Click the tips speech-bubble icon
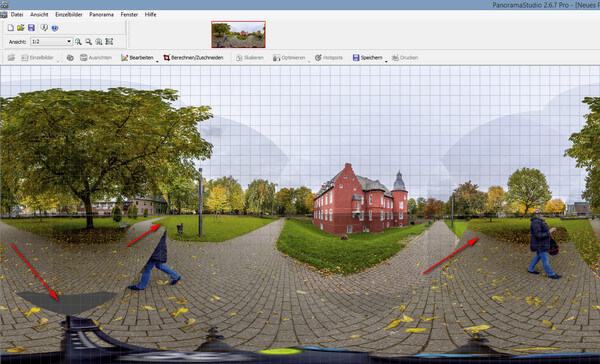Image resolution: width=600 pixels, height=364 pixels. 44,28
